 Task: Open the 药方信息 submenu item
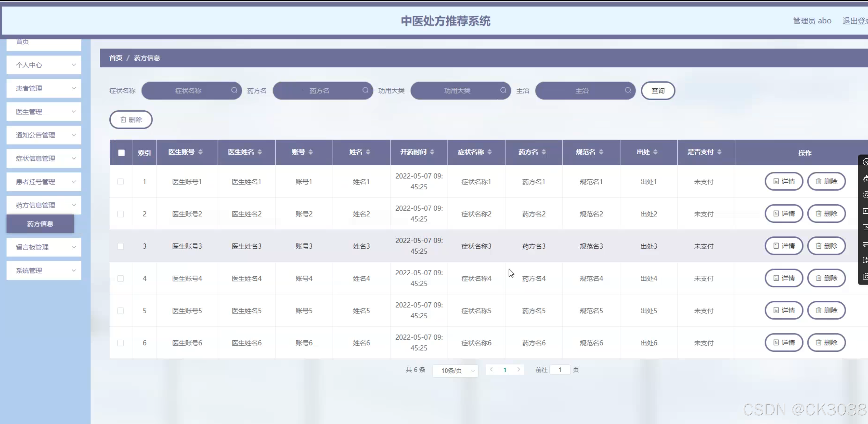pos(40,224)
